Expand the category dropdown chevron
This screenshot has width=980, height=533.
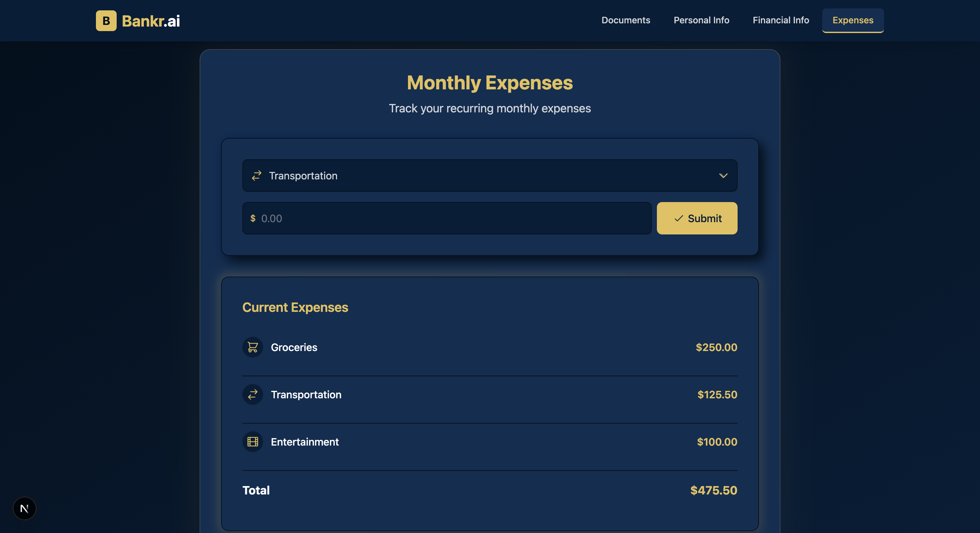point(723,176)
